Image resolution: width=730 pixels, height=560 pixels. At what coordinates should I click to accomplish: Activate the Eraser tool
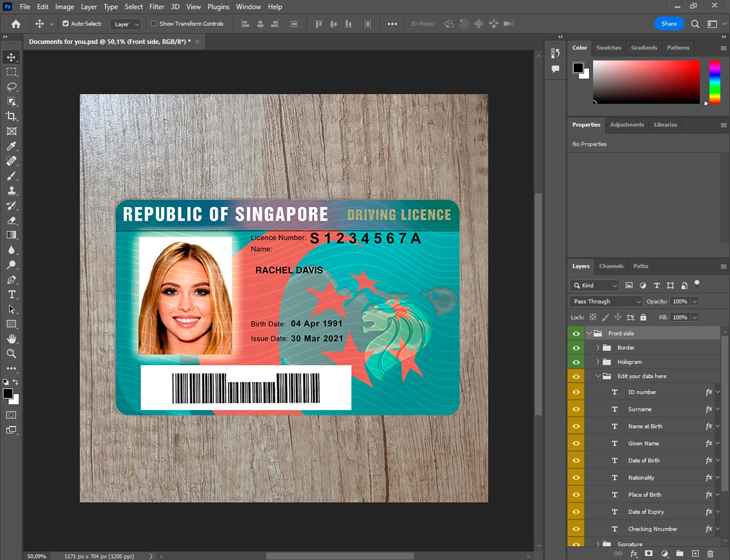tap(12, 220)
